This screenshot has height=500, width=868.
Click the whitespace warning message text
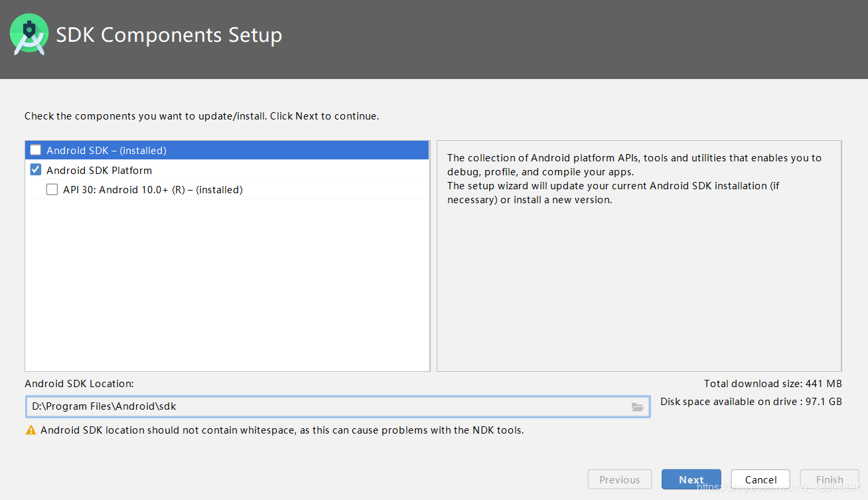click(282, 430)
